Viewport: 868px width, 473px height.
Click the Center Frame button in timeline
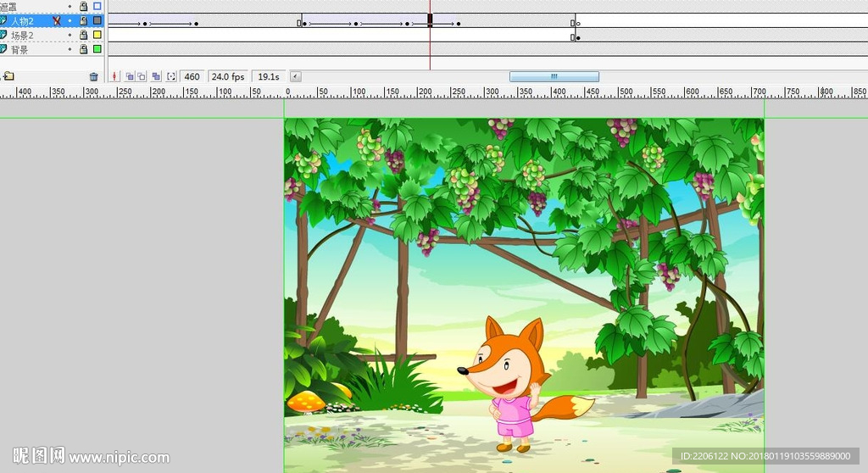[x=114, y=76]
